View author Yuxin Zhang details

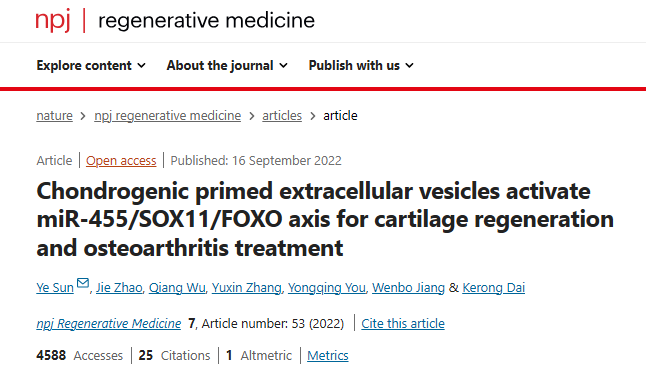(246, 287)
